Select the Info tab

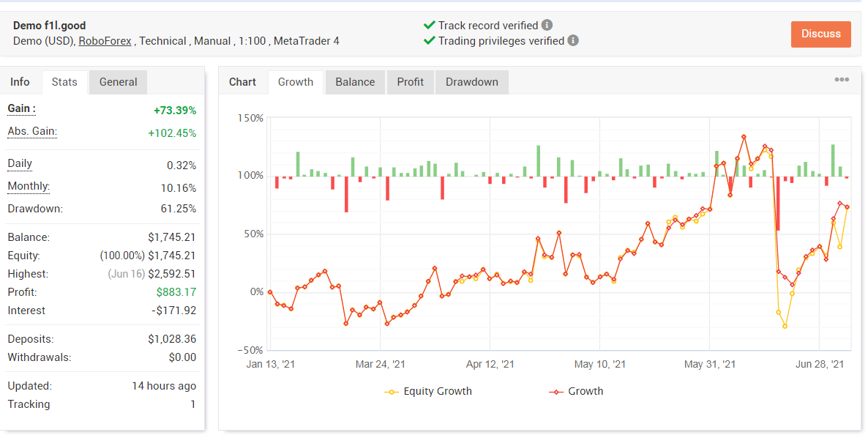pyautogui.click(x=20, y=82)
